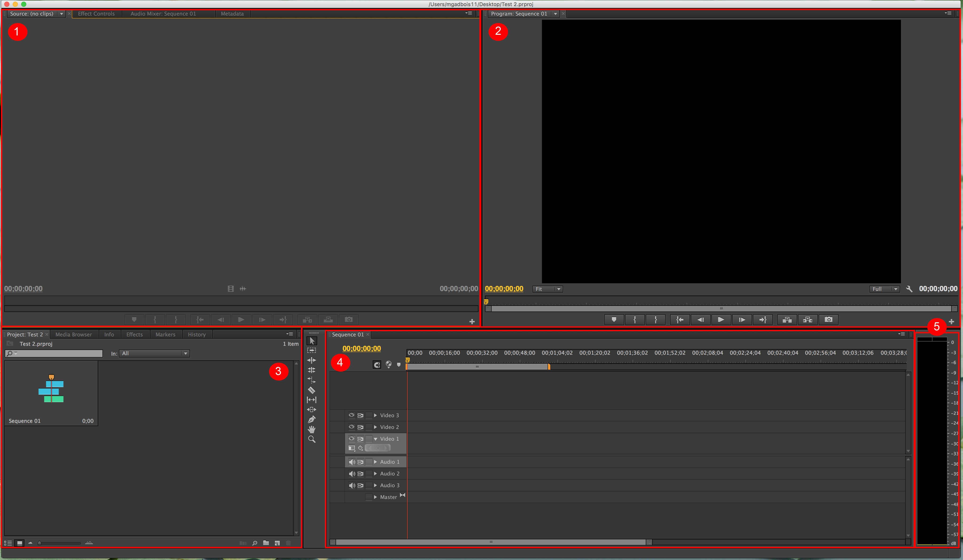963x560 pixels.
Task: Switch to the Effect Controls tab
Action: (x=96, y=14)
